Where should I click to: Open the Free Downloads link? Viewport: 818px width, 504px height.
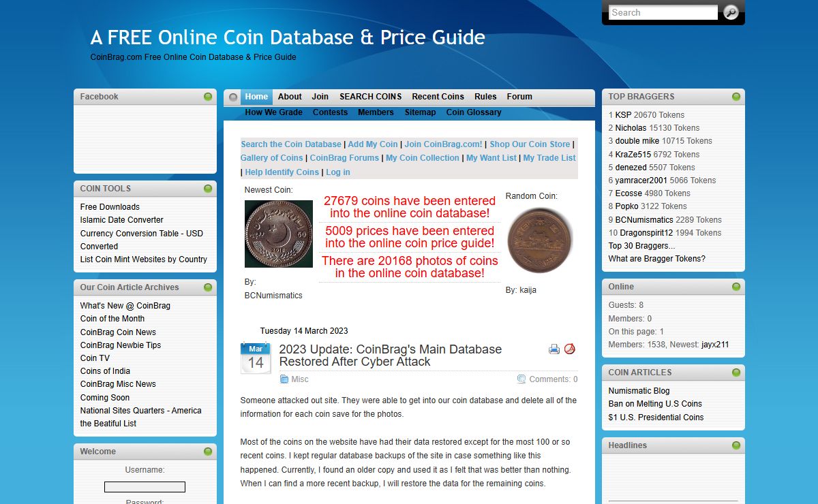[x=110, y=207]
